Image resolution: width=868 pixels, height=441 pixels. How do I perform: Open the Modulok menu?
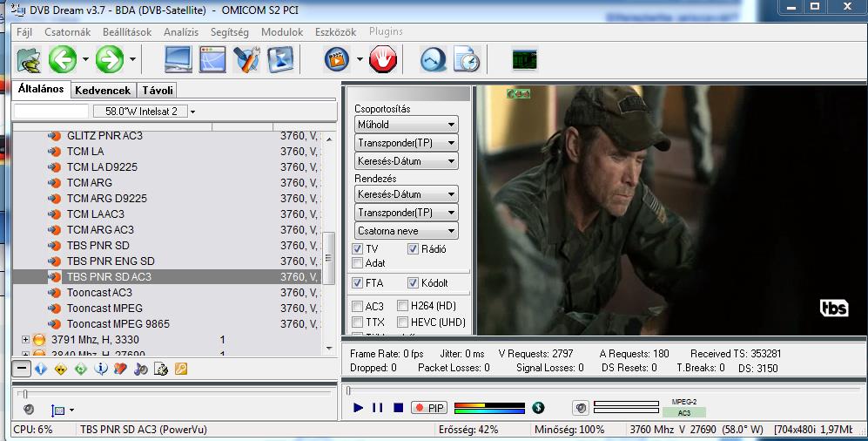point(282,32)
